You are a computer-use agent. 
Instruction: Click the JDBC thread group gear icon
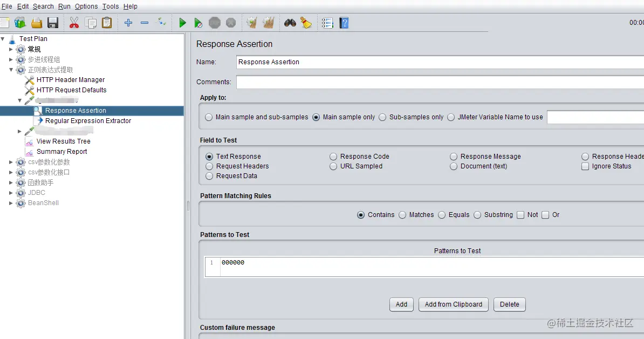click(20, 193)
